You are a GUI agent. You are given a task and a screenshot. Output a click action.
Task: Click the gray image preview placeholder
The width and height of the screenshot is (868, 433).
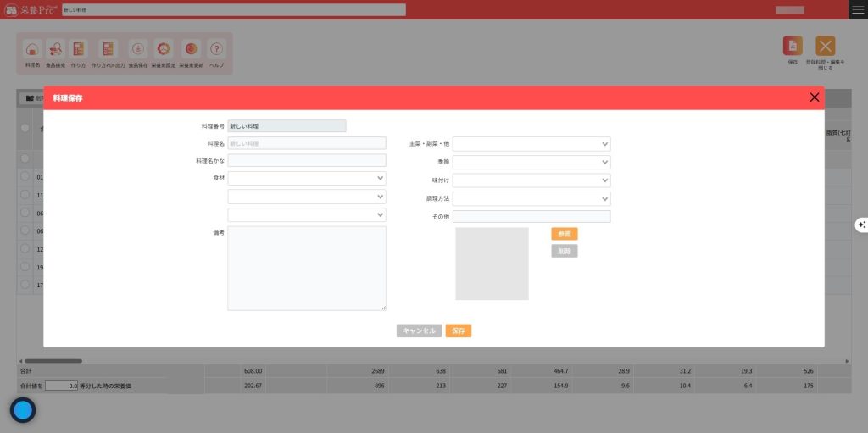tap(492, 264)
